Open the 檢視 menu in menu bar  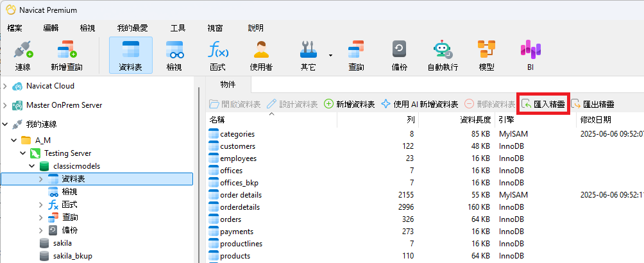[x=87, y=28]
